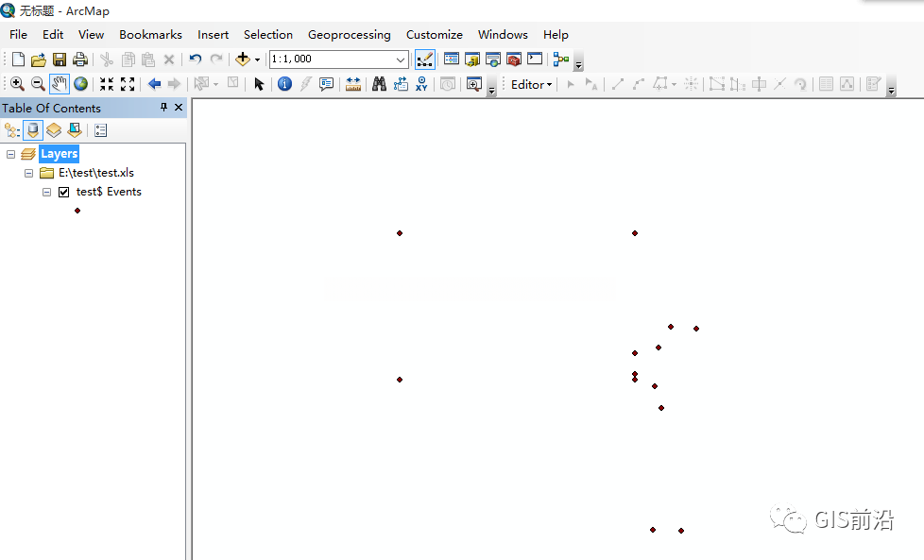Open the Table Of Contents window icon

[452, 59]
